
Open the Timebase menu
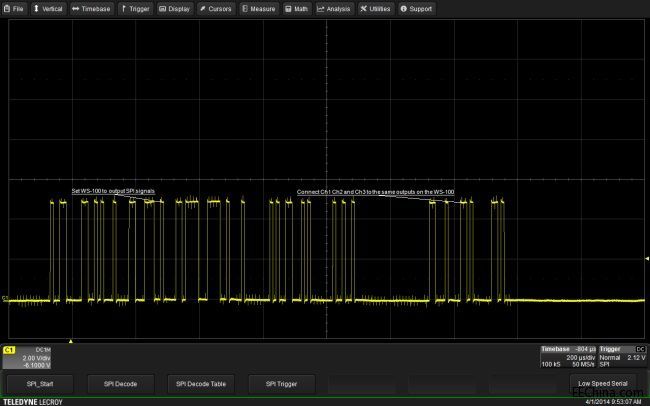91,9
